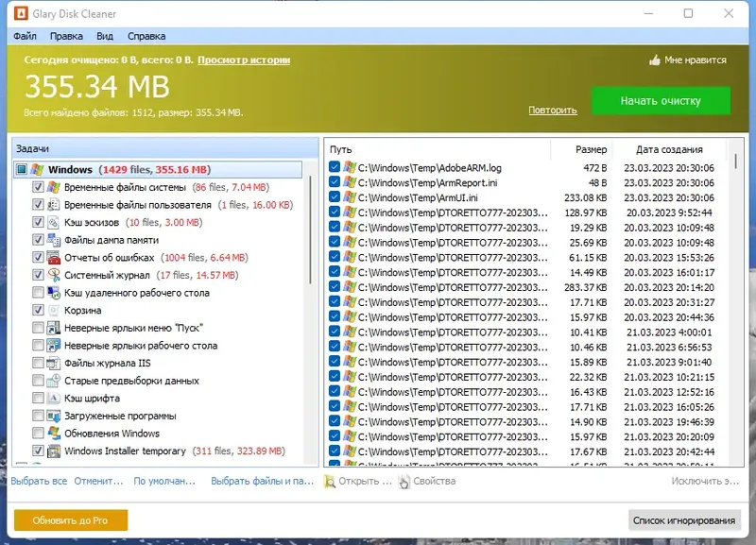Open the Правка menu
Image resolution: width=756 pixels, height=545 pixels.
click(66, 36)
